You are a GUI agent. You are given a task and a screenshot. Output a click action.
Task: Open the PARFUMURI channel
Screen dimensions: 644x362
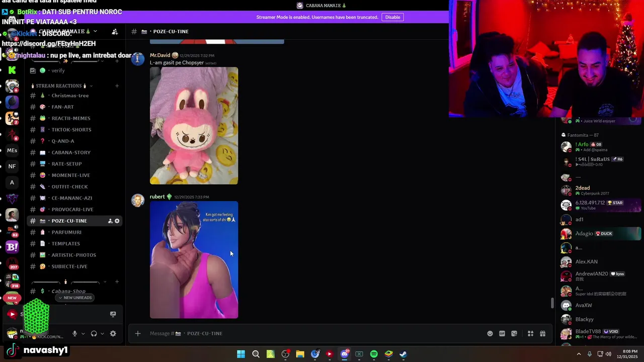click(75, 232)
